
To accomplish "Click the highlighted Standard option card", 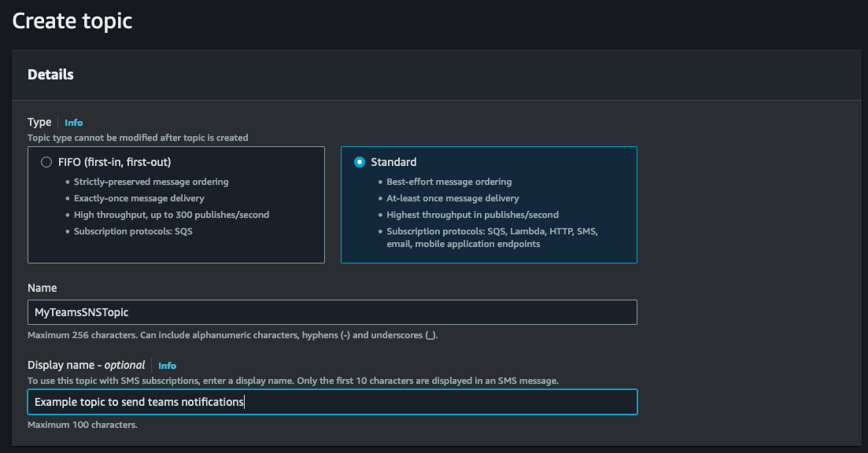I will (489, 204).
